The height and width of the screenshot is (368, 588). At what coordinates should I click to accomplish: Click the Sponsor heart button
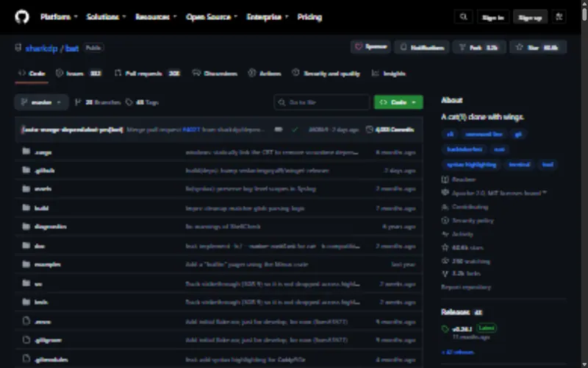pyautogui.click(x=370, y=47)
